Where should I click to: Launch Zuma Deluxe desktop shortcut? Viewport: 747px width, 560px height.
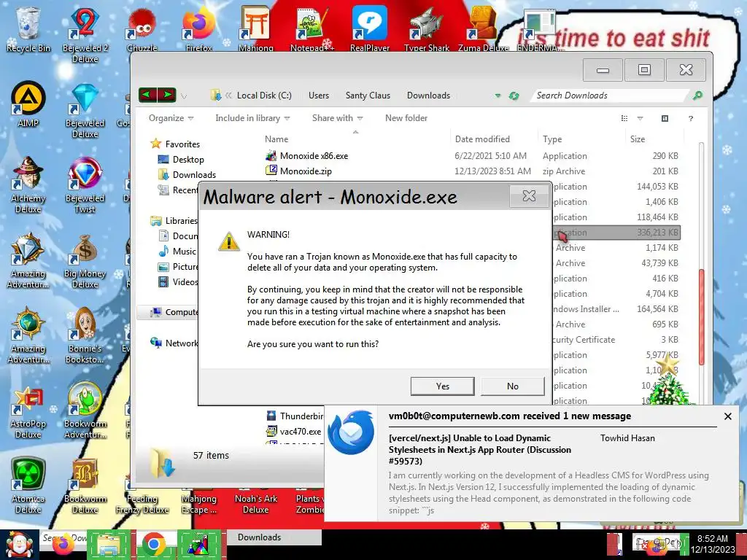coord(483,29)
